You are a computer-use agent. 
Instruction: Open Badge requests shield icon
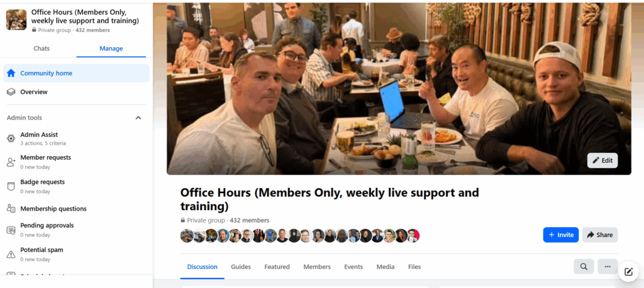[11, 187]
